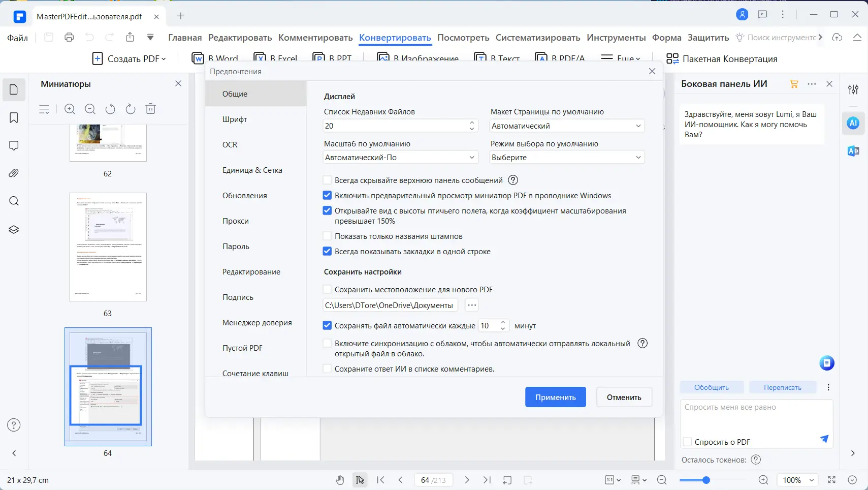Delete page with trash icon in Миниатюры
The height and width of the screenshot is (490, 868).
click(150, 109)
